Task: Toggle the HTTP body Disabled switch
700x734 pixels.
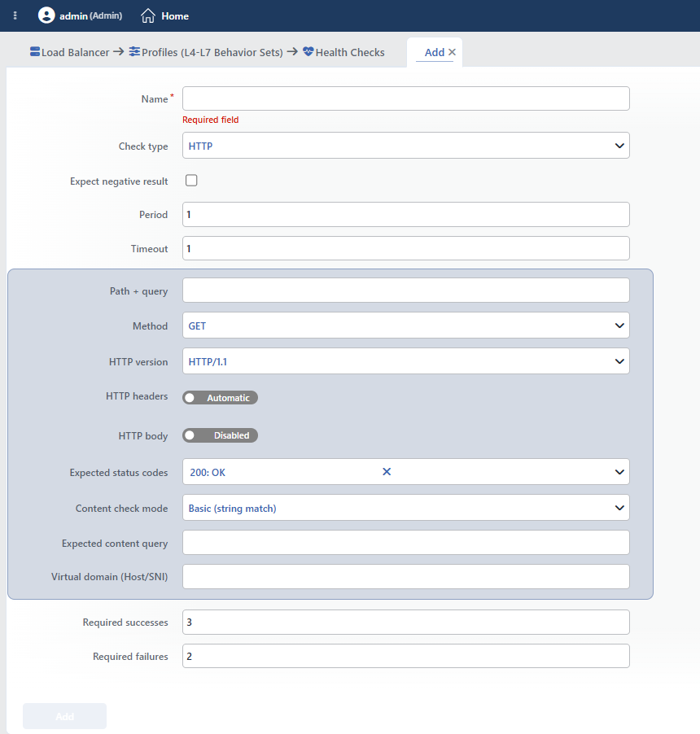Action: [x=220, y=435]
